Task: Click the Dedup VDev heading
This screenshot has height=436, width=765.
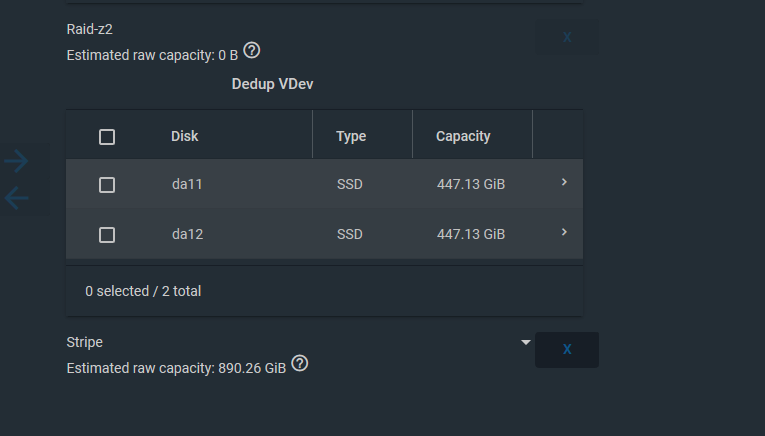Action: point(273,84)
